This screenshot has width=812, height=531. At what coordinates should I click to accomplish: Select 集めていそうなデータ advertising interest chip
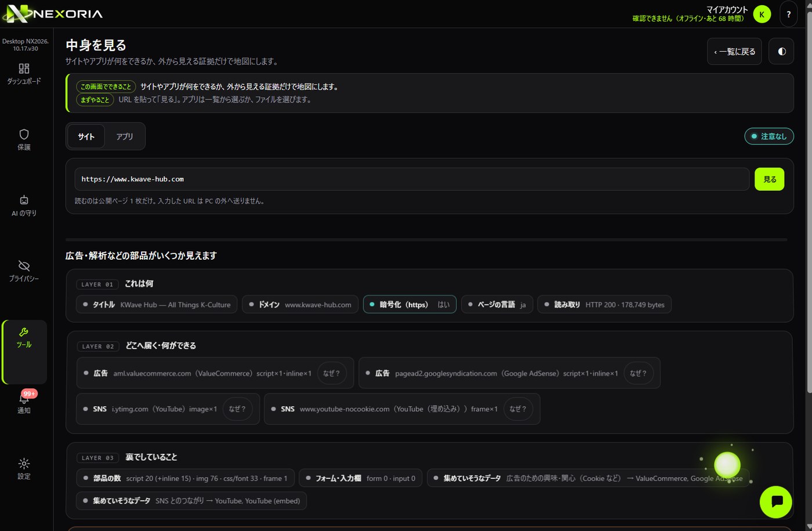588,478
